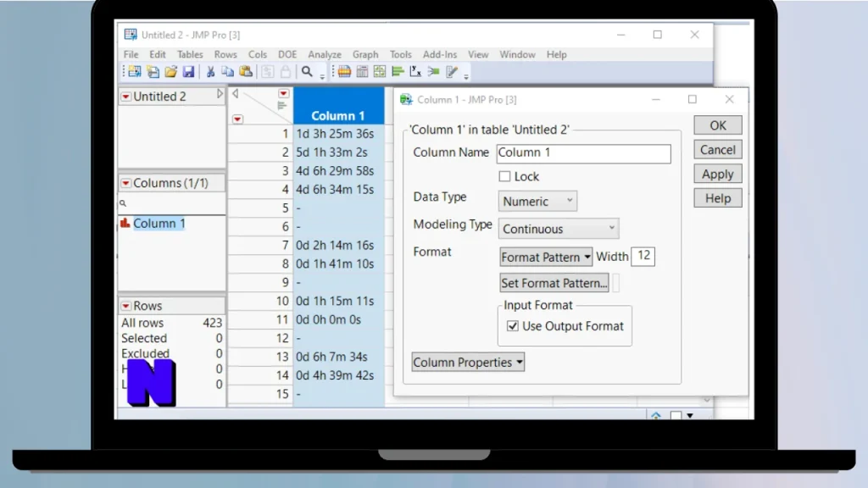Click the script pencil toolbar icon

(452, 71)
